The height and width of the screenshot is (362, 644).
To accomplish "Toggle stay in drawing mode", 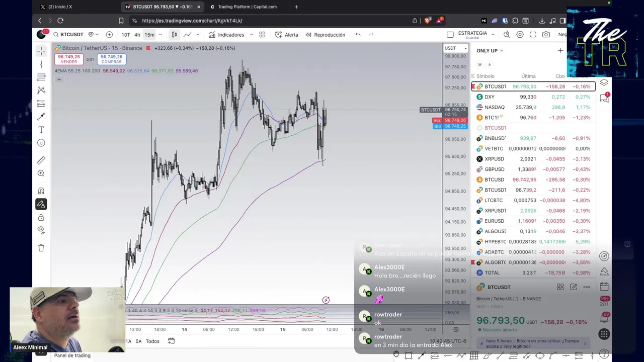I will pyautogui.click(x=41, y=204).
